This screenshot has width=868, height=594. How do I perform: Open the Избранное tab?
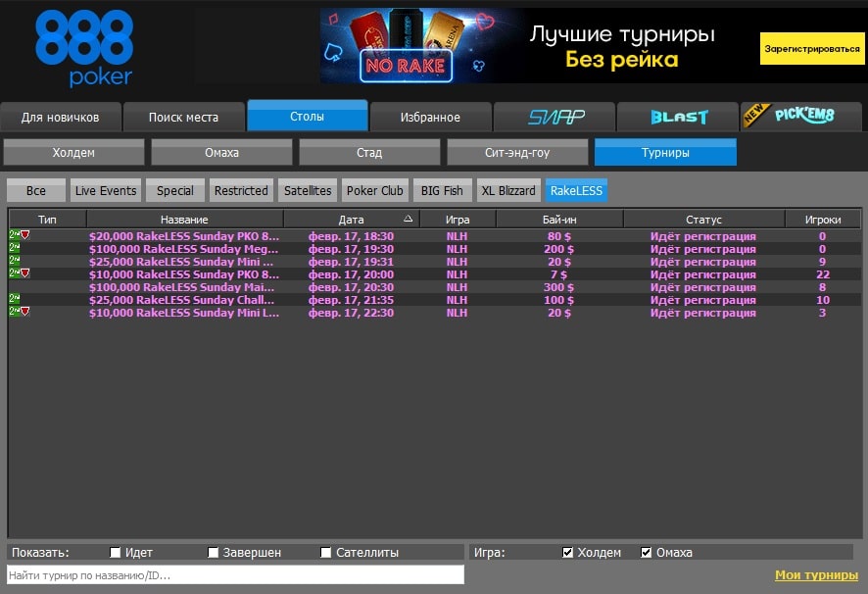(430, 117)
